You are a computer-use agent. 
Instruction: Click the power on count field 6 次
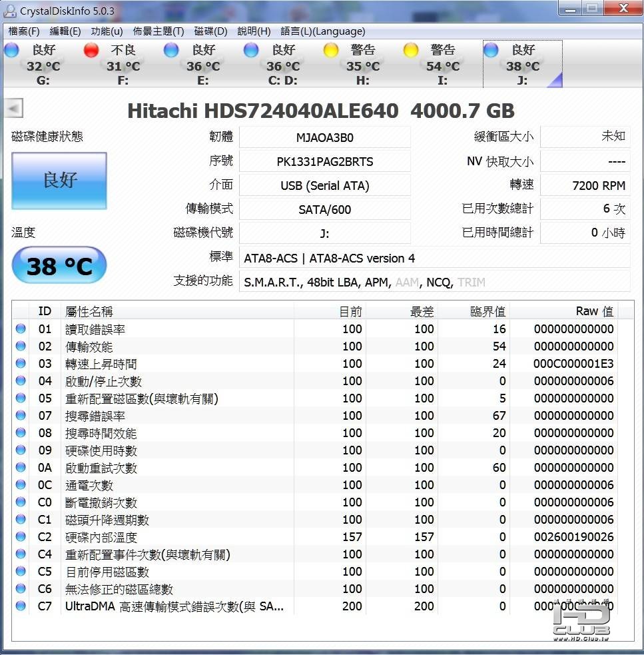point(585,209)
